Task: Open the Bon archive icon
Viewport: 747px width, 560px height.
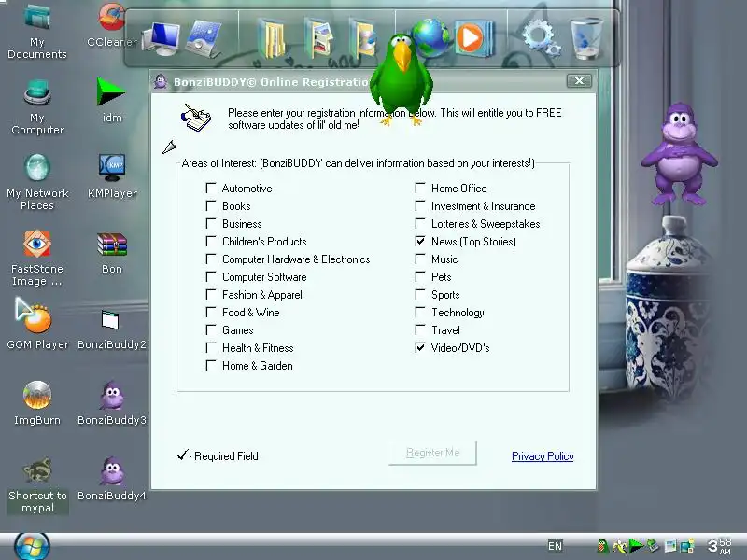Action: click(111, 253)
